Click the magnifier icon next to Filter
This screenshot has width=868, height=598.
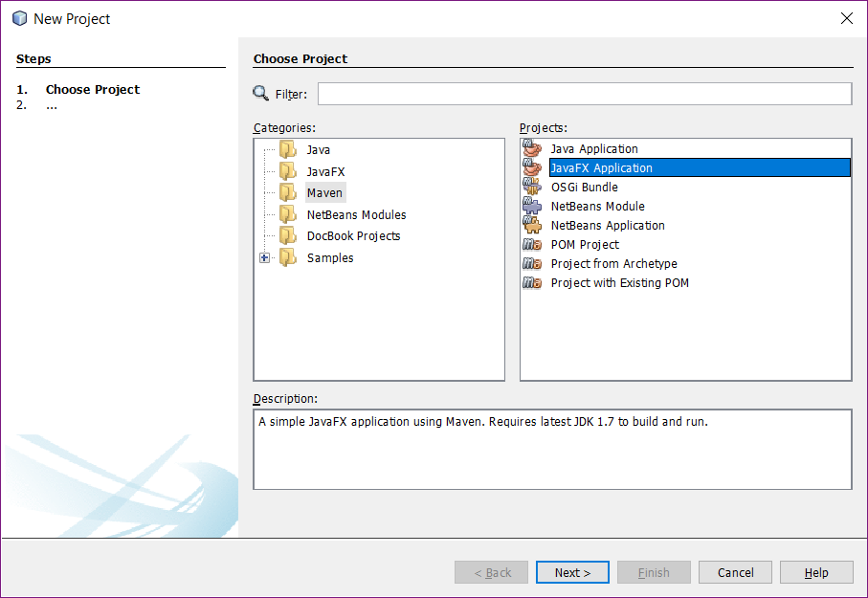pos(260,93)
